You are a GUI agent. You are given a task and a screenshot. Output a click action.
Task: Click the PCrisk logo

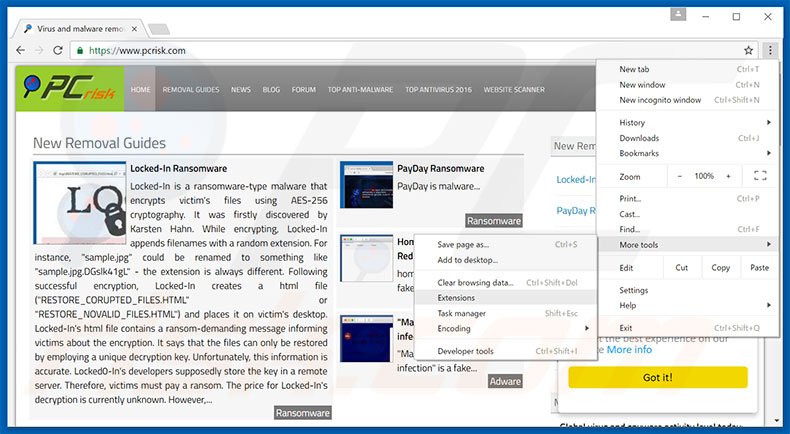70,89
